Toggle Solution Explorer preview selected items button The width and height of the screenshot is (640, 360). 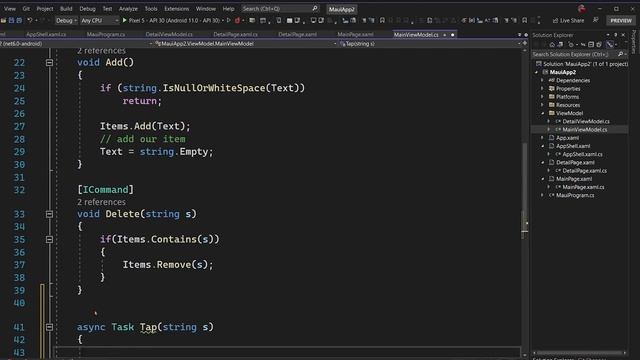click(610, 44)
